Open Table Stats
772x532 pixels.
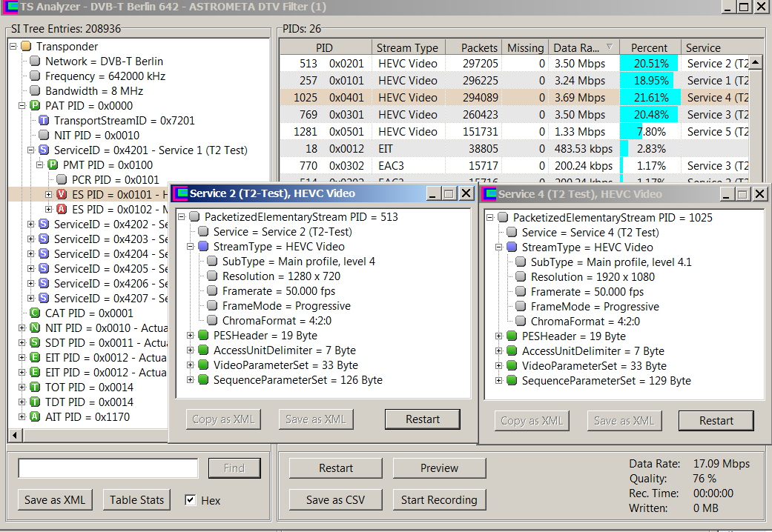pyautogui.click(x=137, y=500)
